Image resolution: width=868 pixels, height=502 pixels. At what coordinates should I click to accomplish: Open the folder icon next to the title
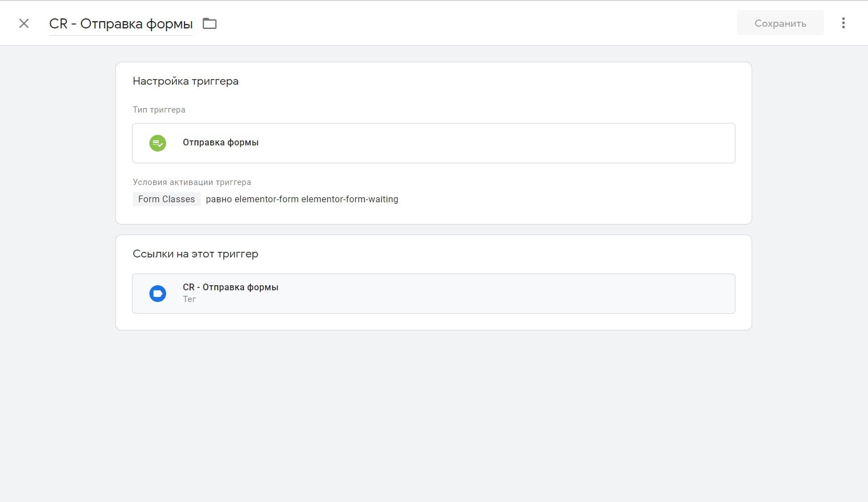210,23
